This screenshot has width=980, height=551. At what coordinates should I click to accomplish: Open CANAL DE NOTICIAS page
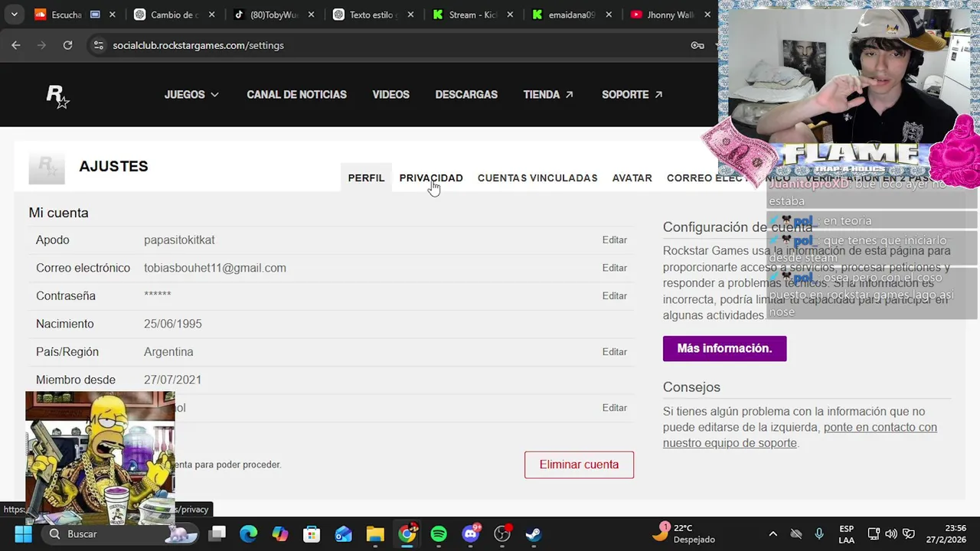[296, 94]
